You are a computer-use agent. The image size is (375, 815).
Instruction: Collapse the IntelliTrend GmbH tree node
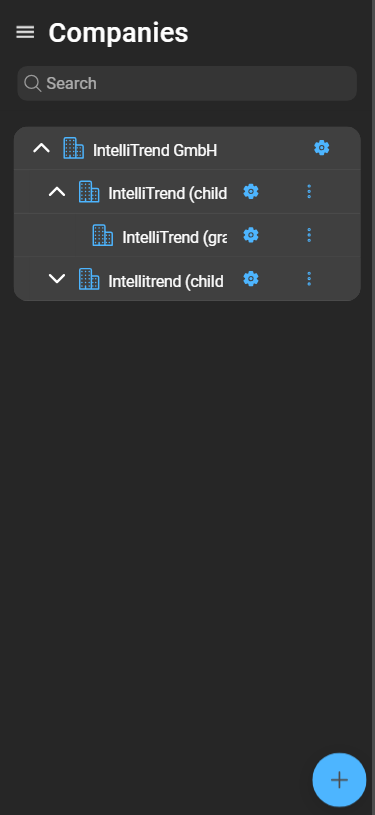point(42,149)
